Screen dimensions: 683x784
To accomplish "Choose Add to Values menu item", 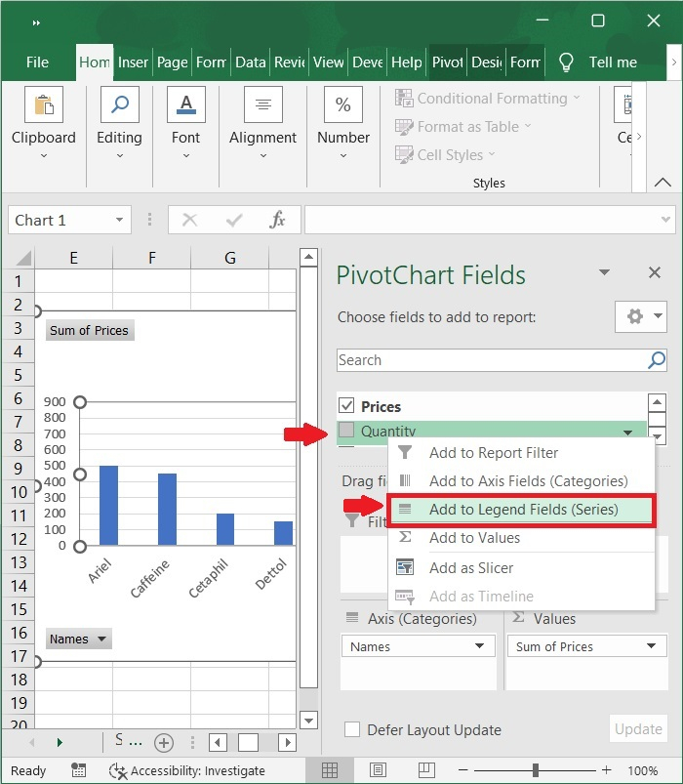I will 521,538.
